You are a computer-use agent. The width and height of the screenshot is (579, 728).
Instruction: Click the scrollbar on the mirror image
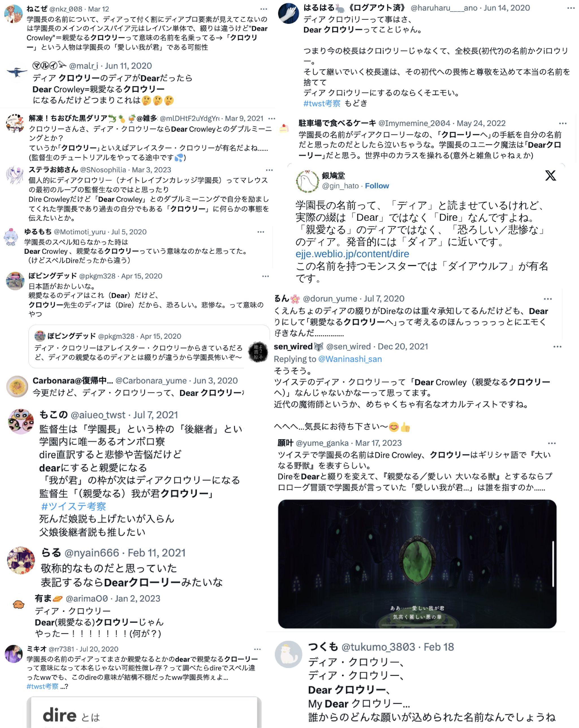tap(553, 564)
